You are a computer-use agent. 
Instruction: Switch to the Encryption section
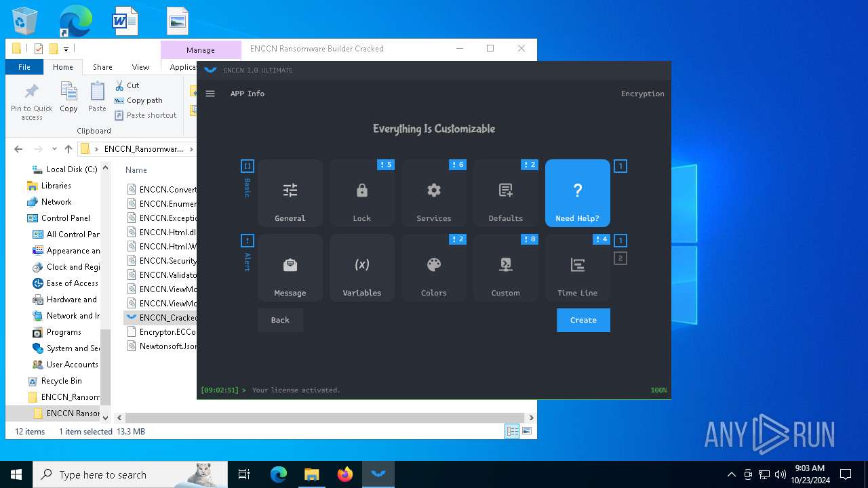pyautogui.click(x=642, y=94)
